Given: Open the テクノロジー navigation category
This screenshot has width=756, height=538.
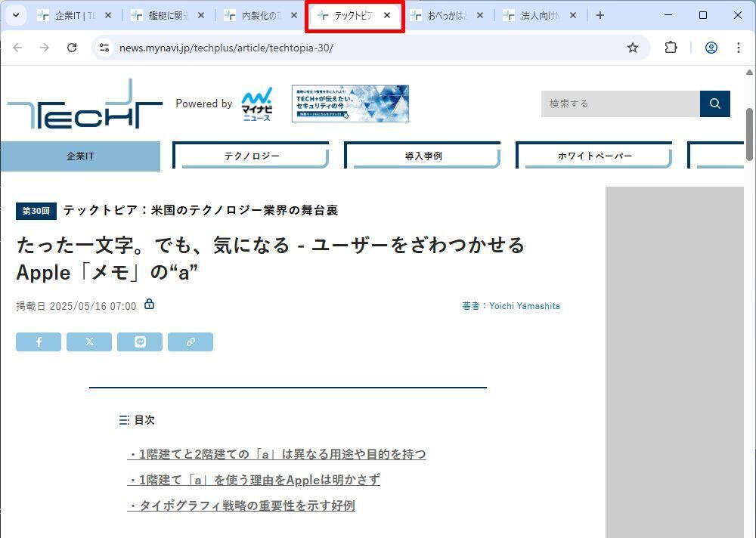Looking at the screenshot, I should [x=251, y=156].
